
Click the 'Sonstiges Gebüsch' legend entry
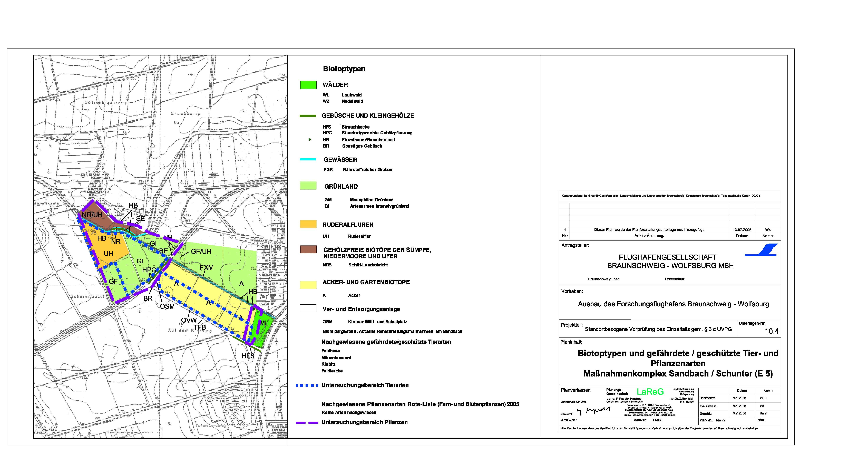(362, 146)
